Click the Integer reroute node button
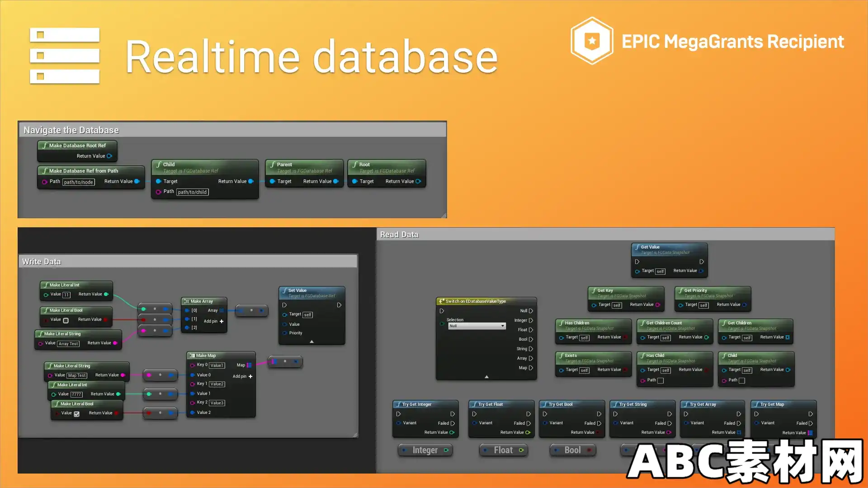 click(425, 450)
